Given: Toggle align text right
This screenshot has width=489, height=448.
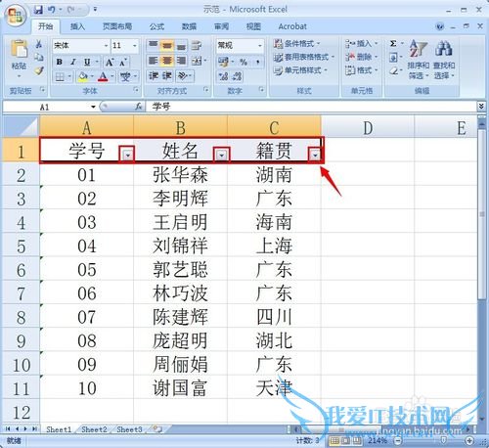Looking at the screenshot, I should (x=181, y=61).
